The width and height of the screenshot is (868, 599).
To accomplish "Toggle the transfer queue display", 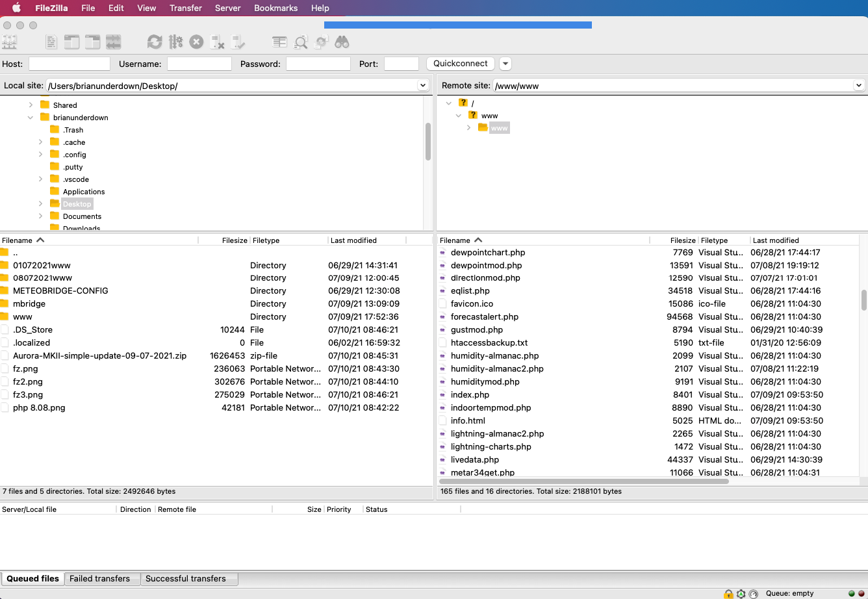I will [x=114, y=42].
